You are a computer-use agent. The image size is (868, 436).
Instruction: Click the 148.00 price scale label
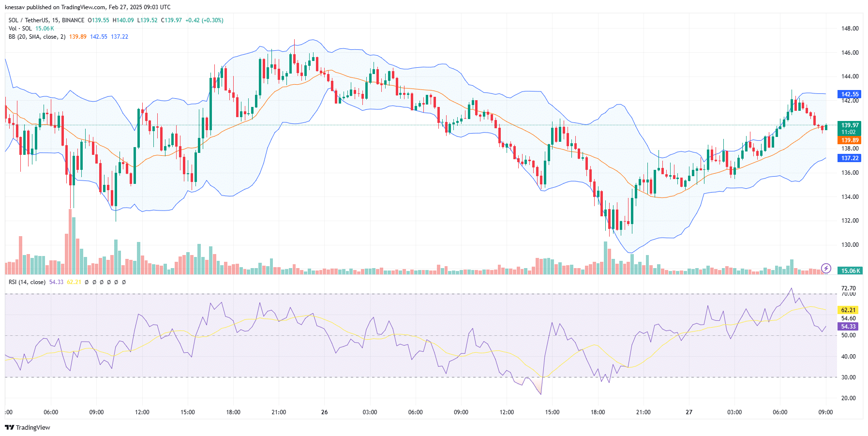click(x=850, y=29)
